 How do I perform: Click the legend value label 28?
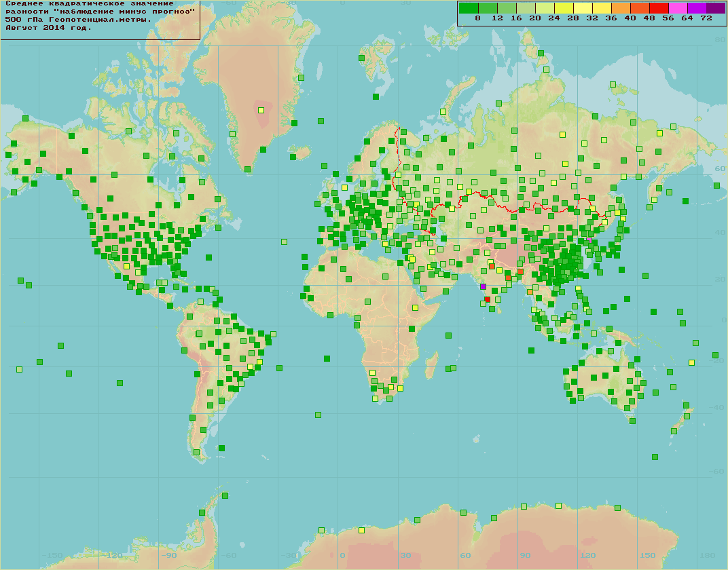pyautogui.click(x=573, y=18)
